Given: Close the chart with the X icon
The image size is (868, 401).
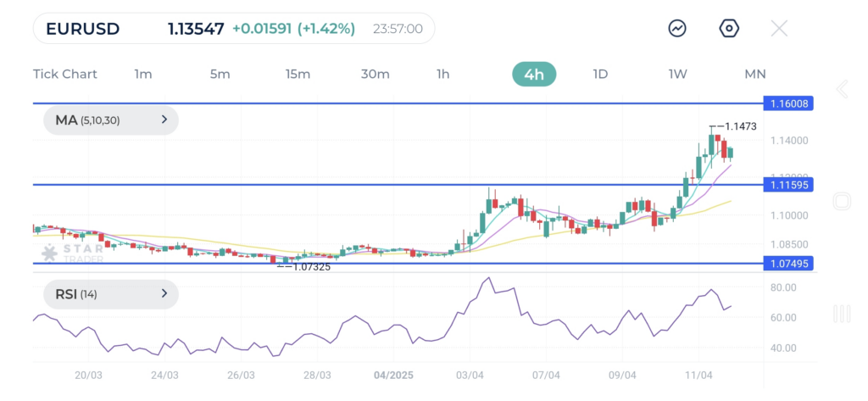Looking at the screenshot, I should point(779,29).
